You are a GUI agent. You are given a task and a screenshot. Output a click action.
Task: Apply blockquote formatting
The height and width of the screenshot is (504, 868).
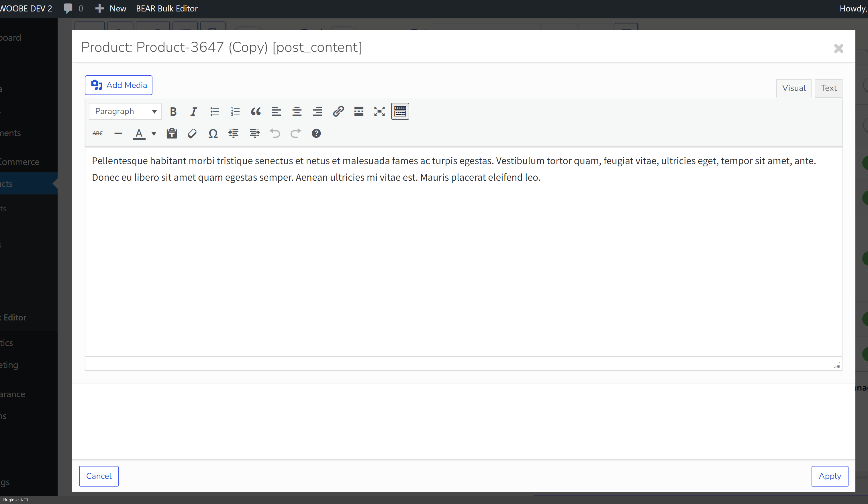click(256, 111)
